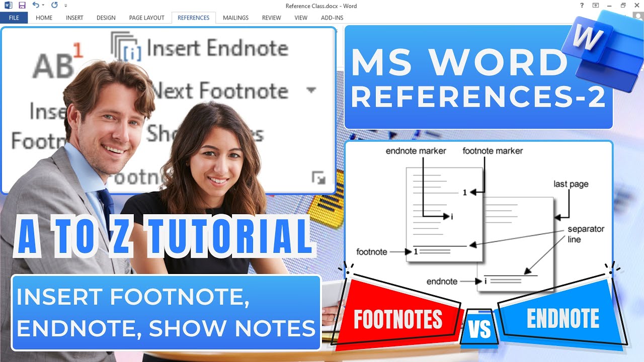Open the FILE backstage tab
644x362 pixels.
click(x=14, y=18)
